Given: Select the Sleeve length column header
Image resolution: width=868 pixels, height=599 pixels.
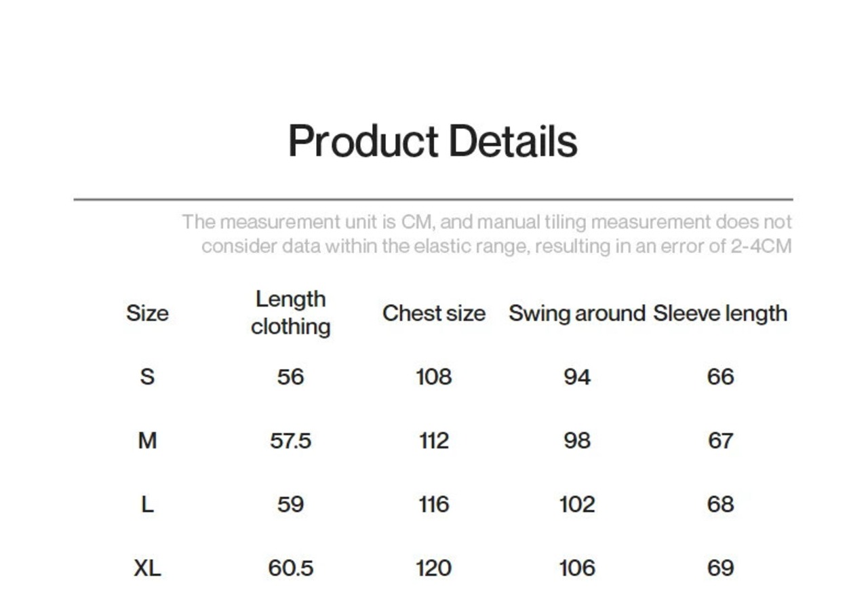Looking at the screenshot, I should pos(720,313).
